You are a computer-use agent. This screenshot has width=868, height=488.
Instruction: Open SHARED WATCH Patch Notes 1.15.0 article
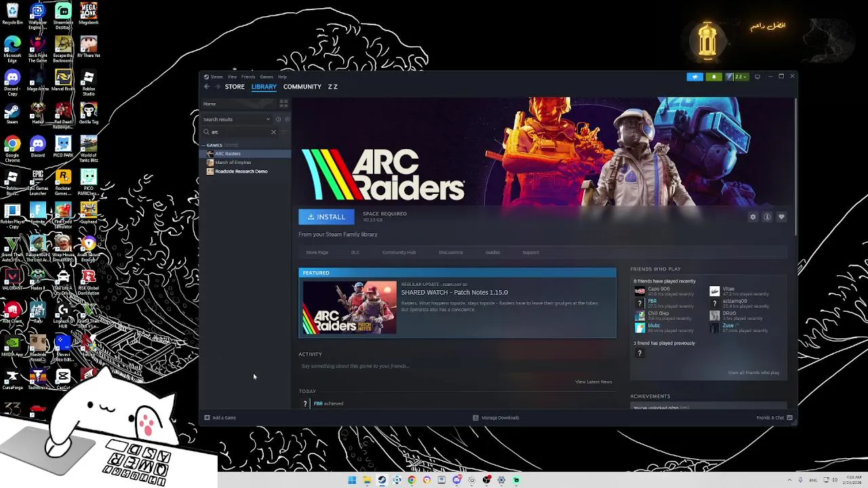coord(454,292)
